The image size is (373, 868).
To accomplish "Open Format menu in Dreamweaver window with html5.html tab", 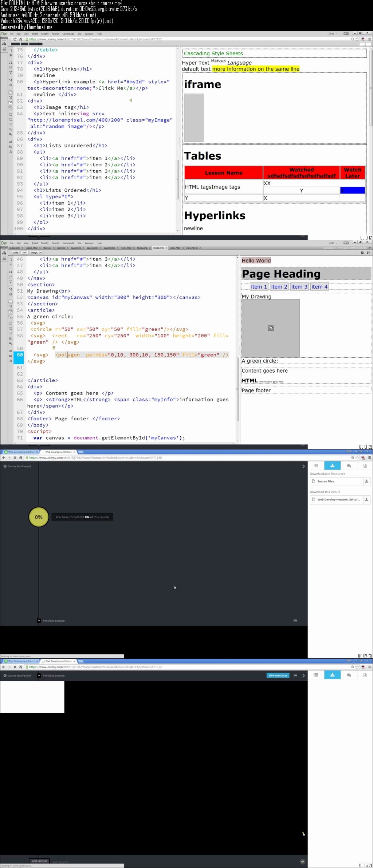I will point(55,243).
